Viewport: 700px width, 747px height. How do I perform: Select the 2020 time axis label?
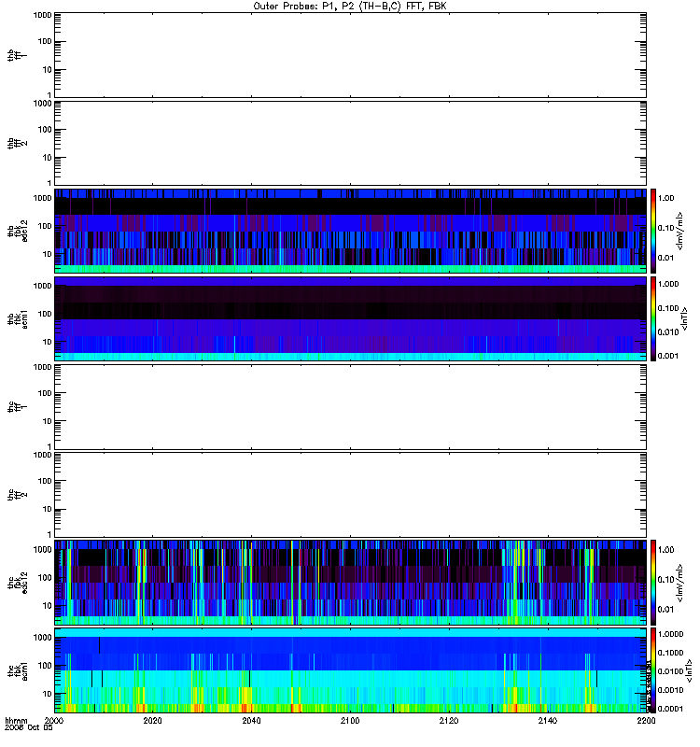click(152, 720)
